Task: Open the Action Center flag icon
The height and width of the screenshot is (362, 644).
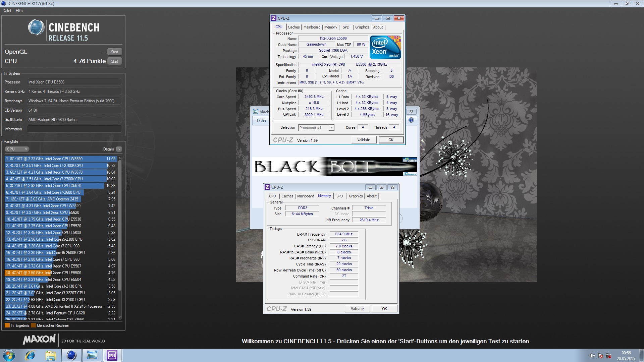Action: click(x=600, y=356)
